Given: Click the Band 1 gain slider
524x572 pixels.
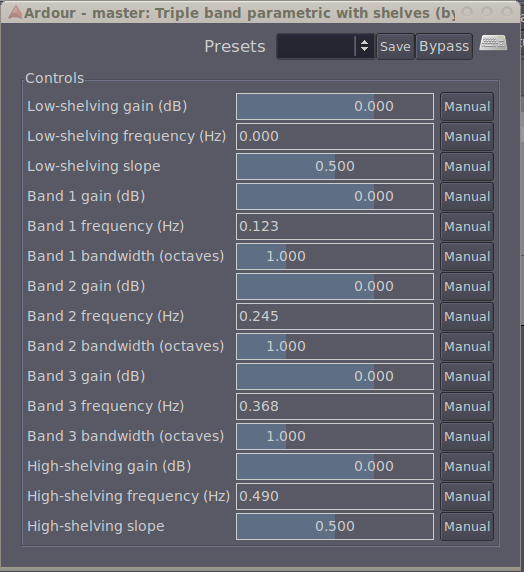Looking at the screenshot, I should point(335,197).
